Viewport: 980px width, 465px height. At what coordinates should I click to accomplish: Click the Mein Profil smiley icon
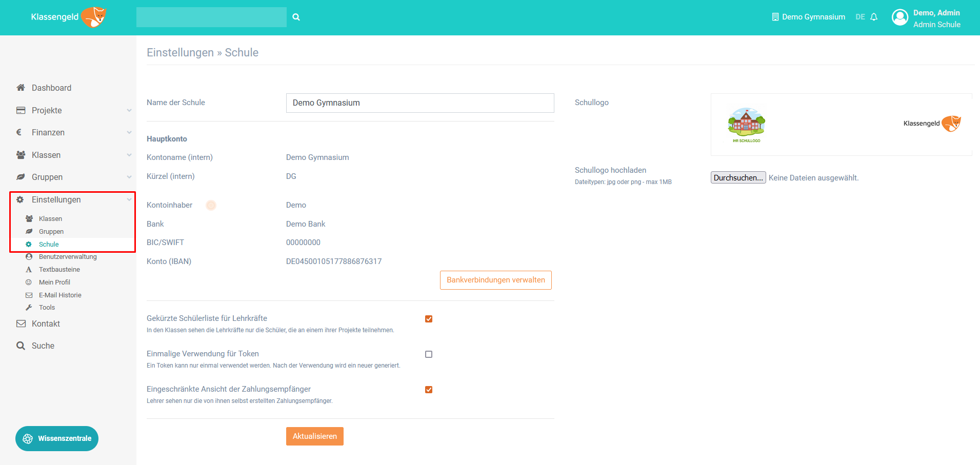point(29,282)
